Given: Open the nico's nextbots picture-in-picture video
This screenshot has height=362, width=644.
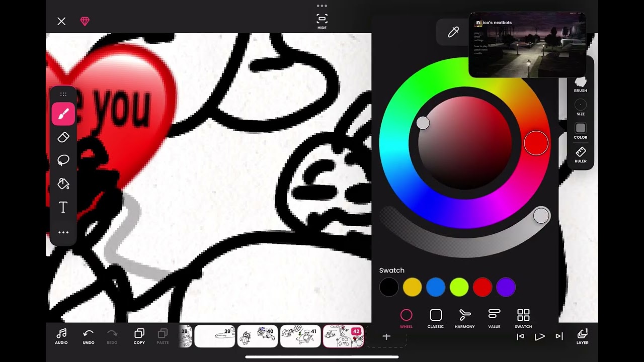Looking at the screenshot, I should tap(527, 45).
